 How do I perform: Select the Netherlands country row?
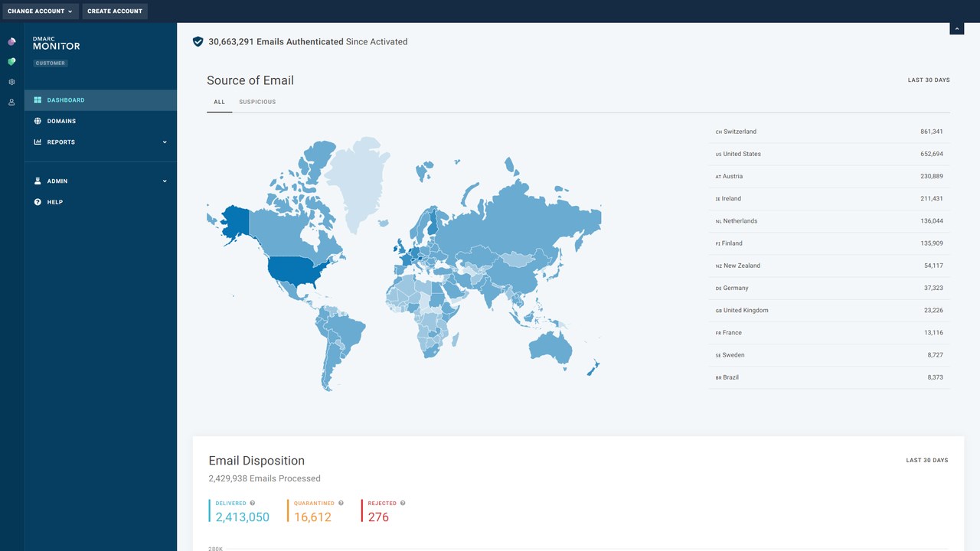click(829, 221)
